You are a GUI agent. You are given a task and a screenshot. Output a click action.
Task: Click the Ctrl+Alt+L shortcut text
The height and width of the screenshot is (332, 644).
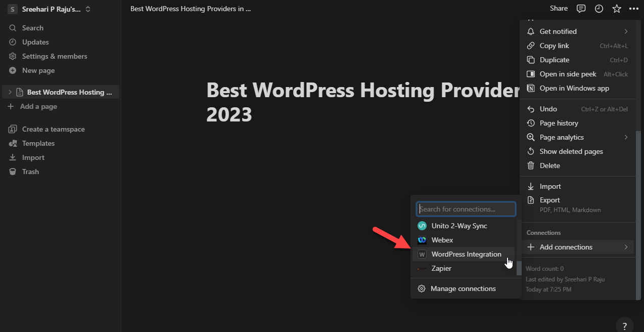pos(614,46)
